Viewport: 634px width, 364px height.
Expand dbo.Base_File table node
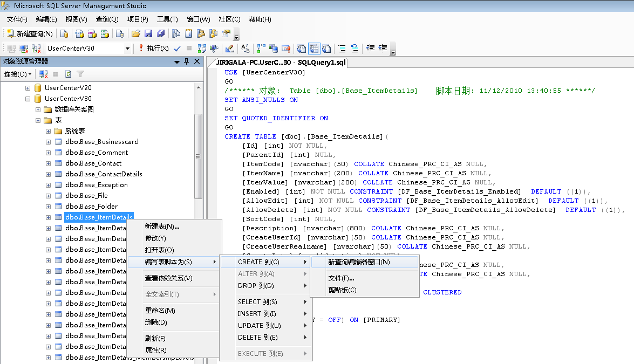(x=48, y=196)
